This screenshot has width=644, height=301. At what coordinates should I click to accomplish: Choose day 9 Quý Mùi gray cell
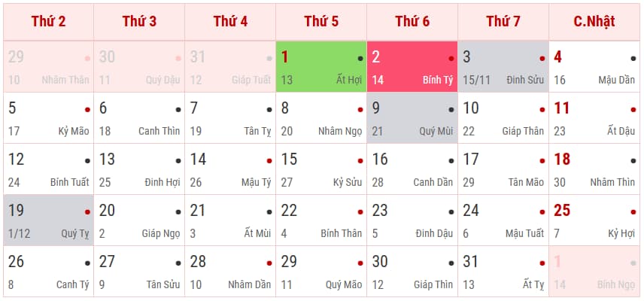[x=412, y=118]
